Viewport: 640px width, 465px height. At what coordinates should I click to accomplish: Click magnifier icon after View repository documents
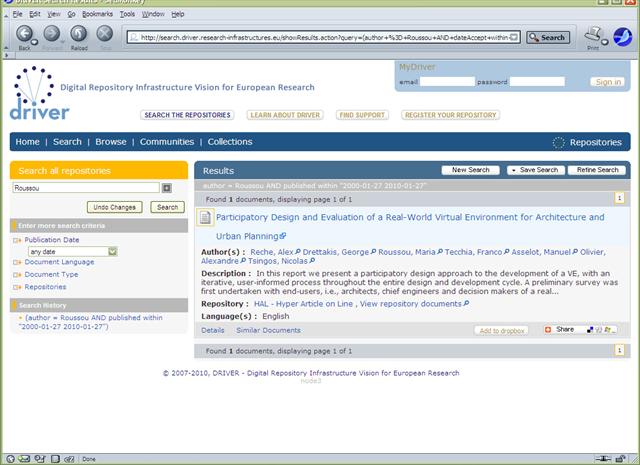[x=466, y=304]
